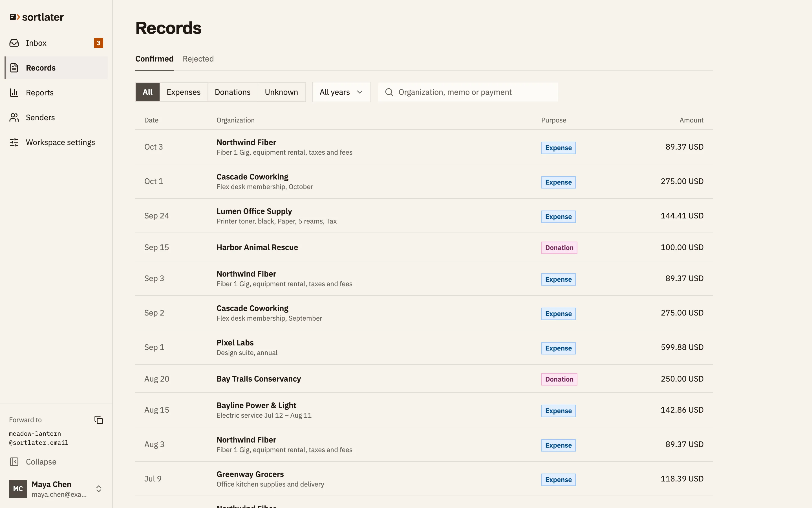The width and height of the screenshot is (812, 508).
Task: Go to Reports in sidebar
Action: click(56, 93)
